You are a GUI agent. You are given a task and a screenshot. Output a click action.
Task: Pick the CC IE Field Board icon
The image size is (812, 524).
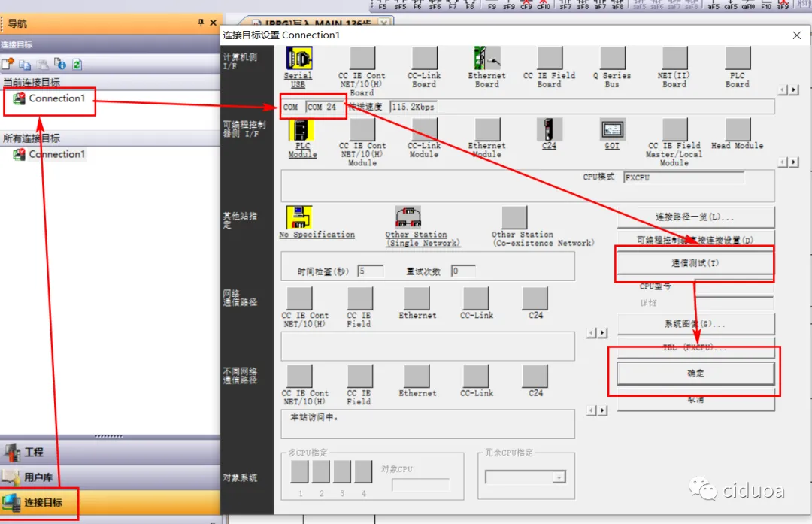(x=550, y=59)
